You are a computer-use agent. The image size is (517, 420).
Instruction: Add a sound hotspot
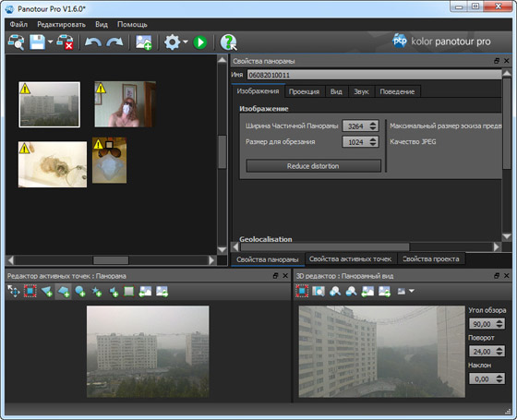click(113, 291)
